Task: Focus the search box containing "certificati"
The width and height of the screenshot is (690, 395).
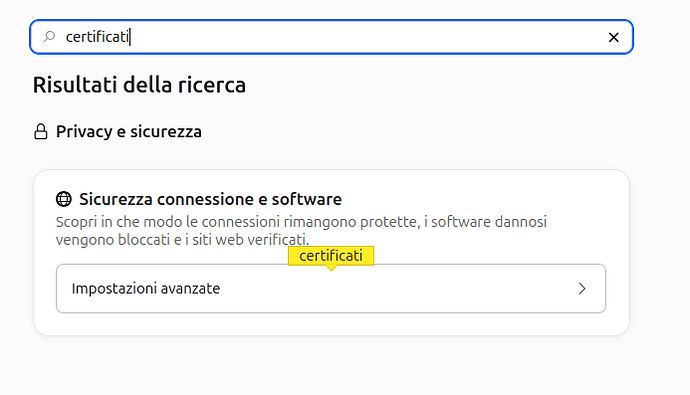Action: (331, 37)
